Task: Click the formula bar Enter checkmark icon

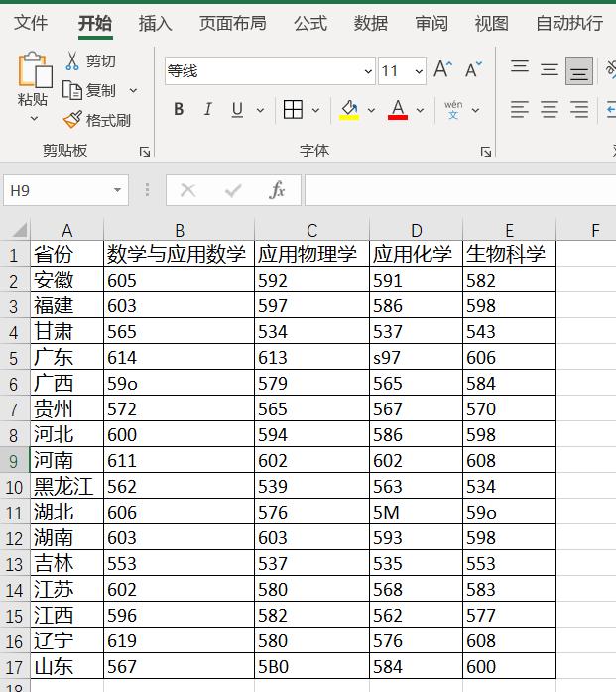Action: [233, 190]
